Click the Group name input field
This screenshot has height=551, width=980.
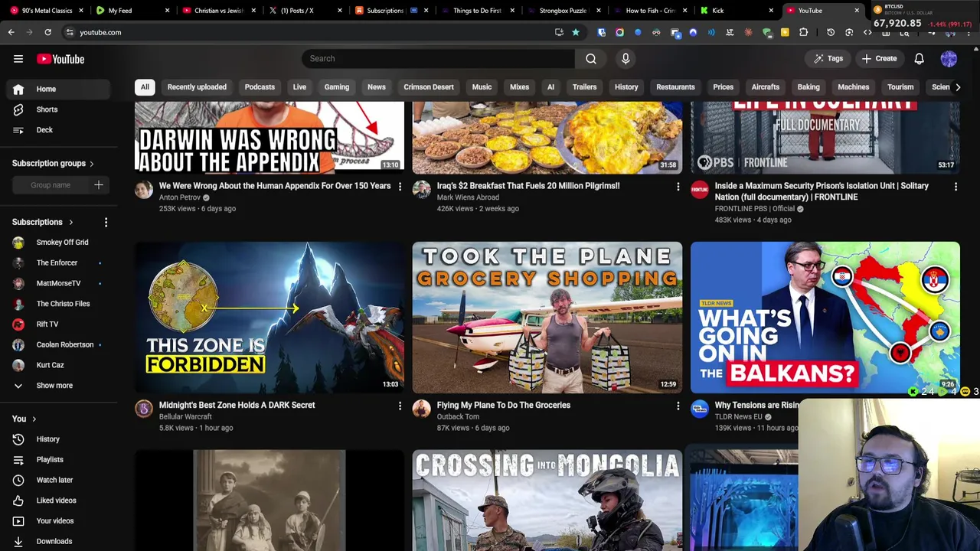(x=51, y=185)
